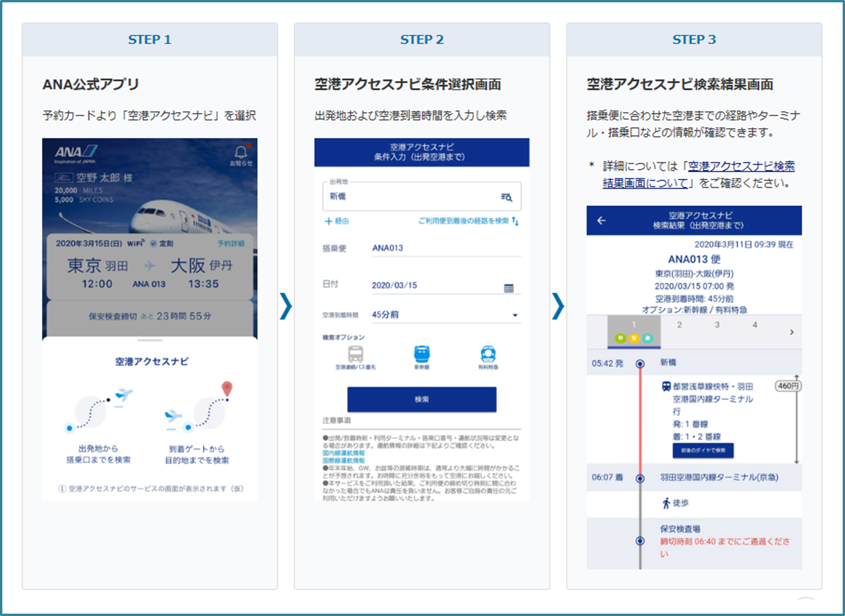The image size is (845, 616).
Task: Click the departure place search icon
Action: click(506, 198)
